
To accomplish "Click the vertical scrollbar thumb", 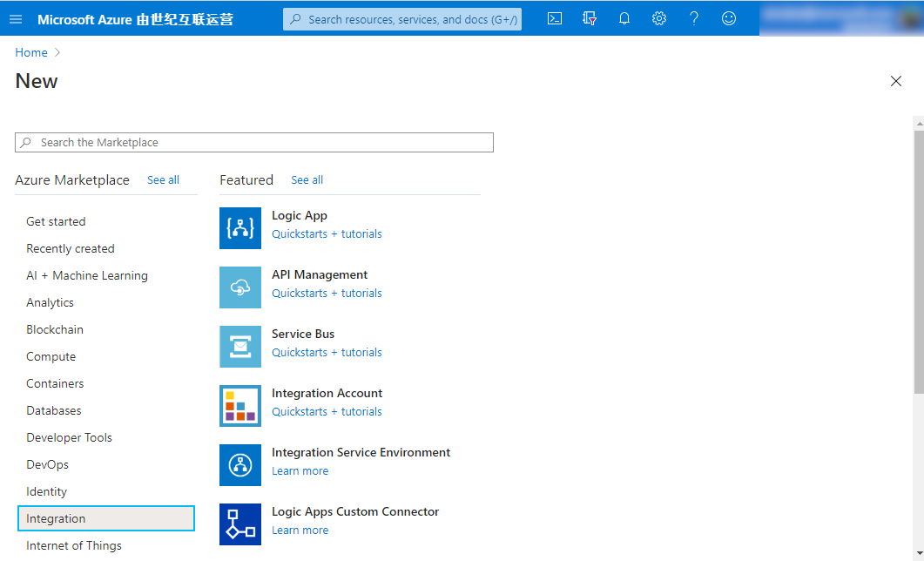I will click(x=919, y=261).
